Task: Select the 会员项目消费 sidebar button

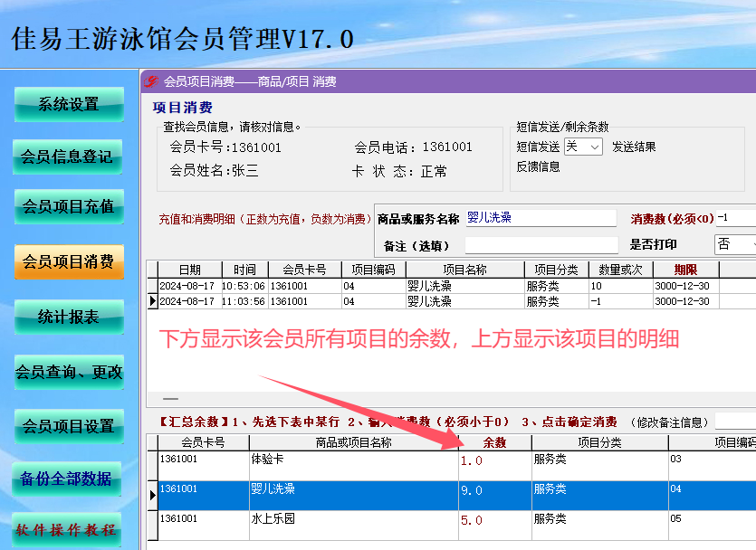Action: [69, 261]
